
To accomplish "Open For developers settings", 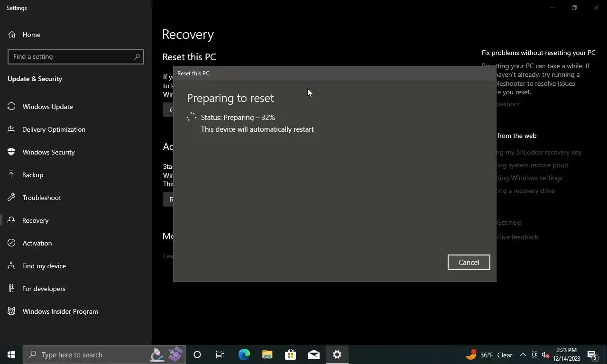I will (76, 289).
